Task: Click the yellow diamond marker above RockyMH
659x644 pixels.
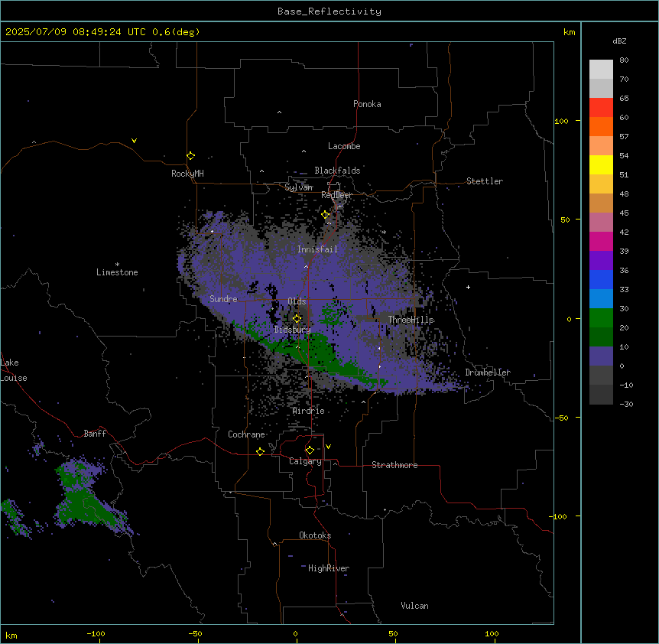Action: point(190,156)
